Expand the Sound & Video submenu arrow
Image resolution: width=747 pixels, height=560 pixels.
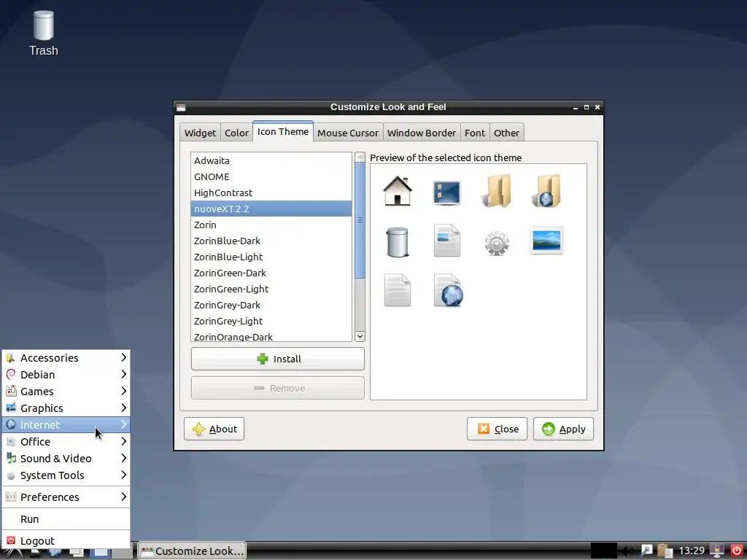click(x=123, y=458)
